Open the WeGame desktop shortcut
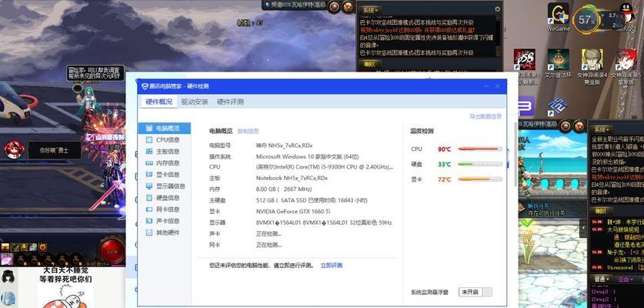Image resolution: width=644 pixels, height=308 pixels. click(558, 17)
